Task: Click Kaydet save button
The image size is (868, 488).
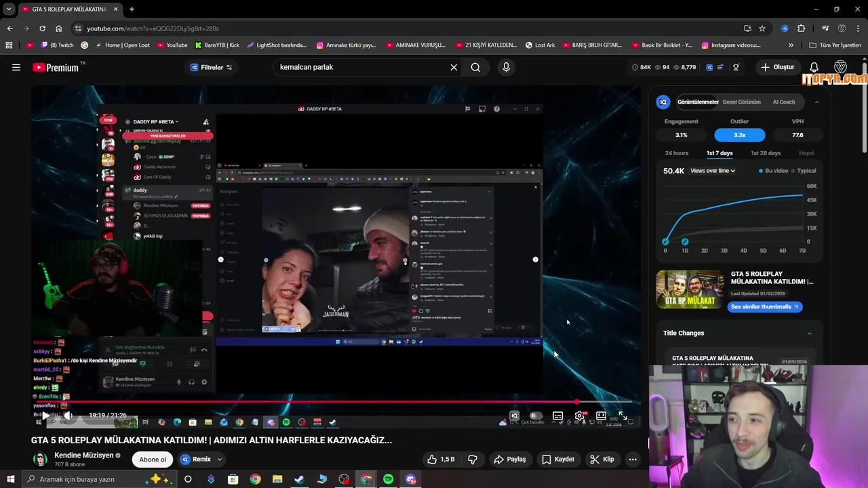Action: pyautogui.click(x=558, y=459)
